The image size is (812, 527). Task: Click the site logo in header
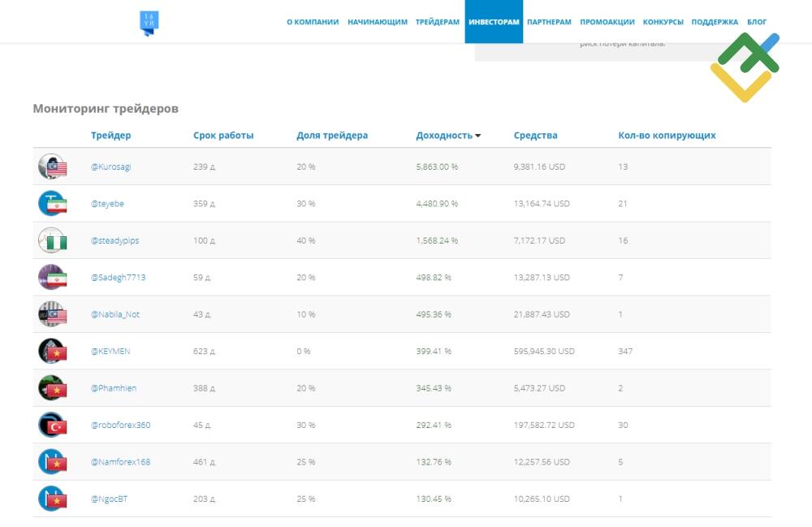click(x=149, y=24)
